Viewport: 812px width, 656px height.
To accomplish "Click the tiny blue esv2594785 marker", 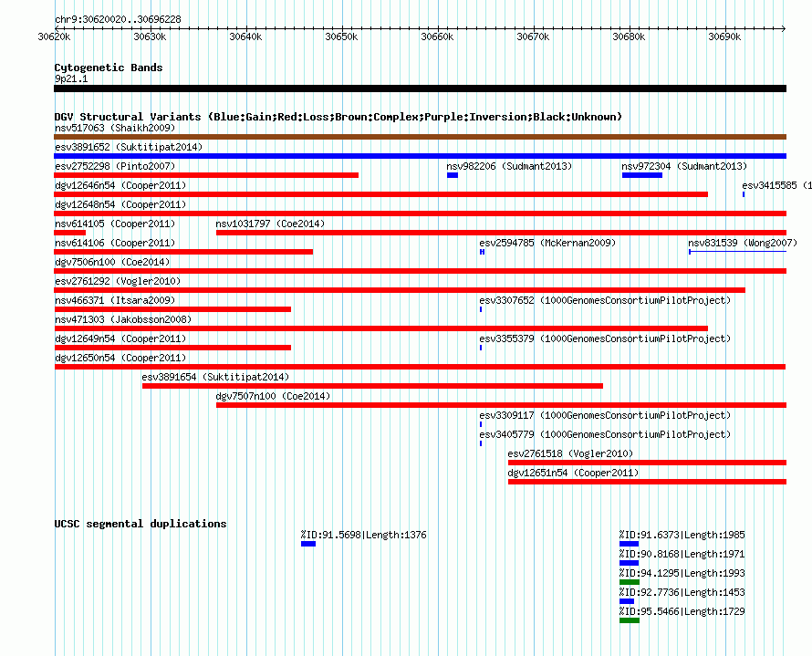I will 482,252.
